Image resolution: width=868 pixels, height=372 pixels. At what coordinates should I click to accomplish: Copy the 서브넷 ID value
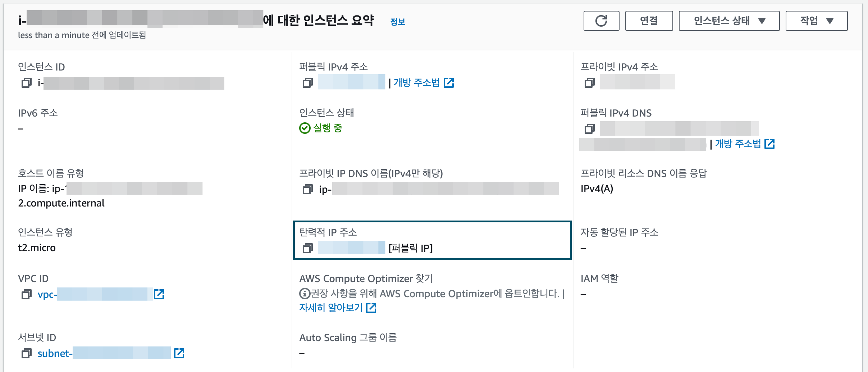coord(26,353)
